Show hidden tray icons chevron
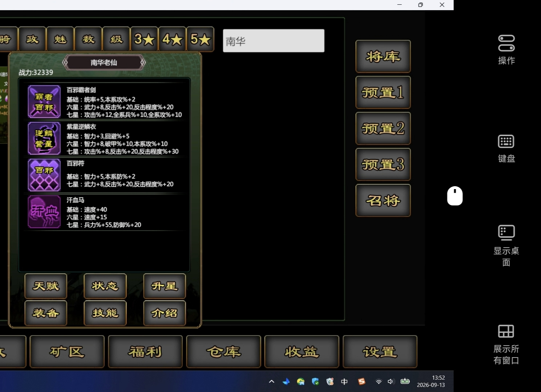The width and height of the screenshot is (541, 392). tap(271, 381)
